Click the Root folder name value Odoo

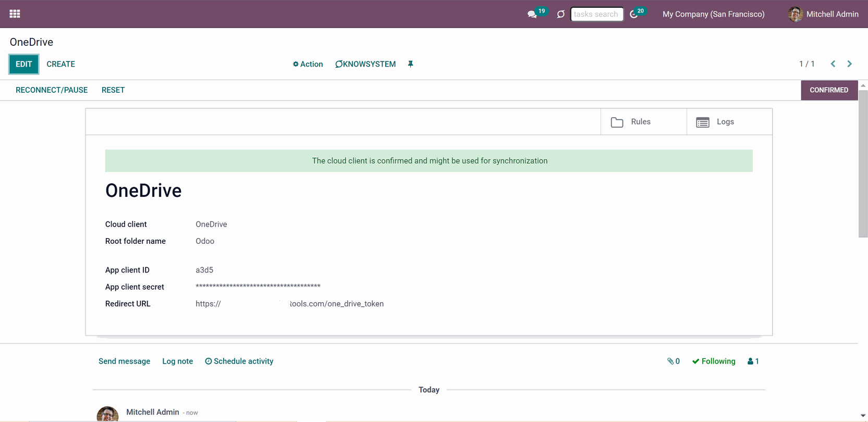point(205,241)
